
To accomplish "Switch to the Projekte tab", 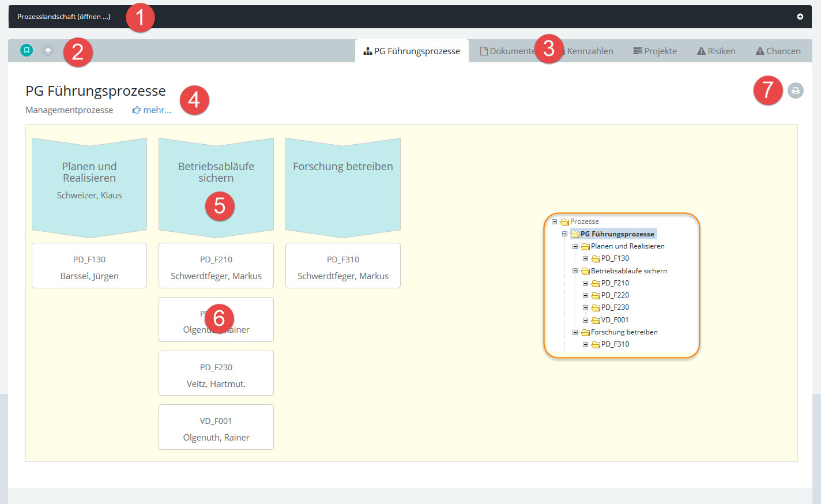I will tap(655, 51).
